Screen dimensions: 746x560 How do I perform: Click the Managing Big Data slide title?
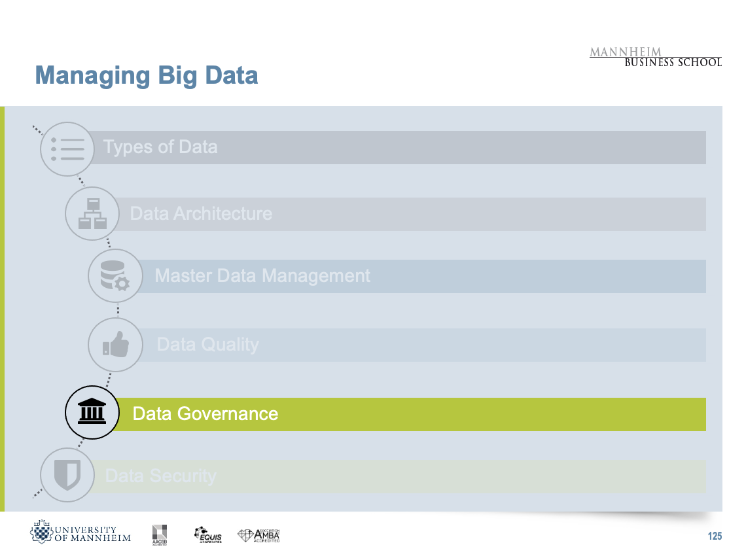pos(147,76)
